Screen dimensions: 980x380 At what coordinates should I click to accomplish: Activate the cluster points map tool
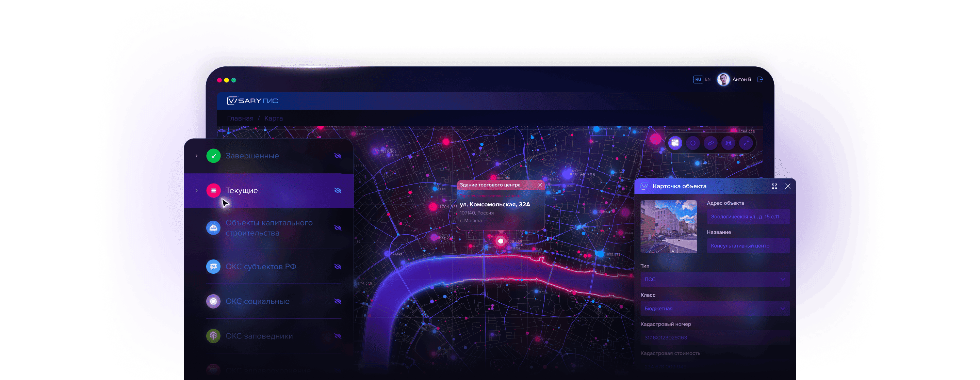pyautogui.click(x=675, y=143)
